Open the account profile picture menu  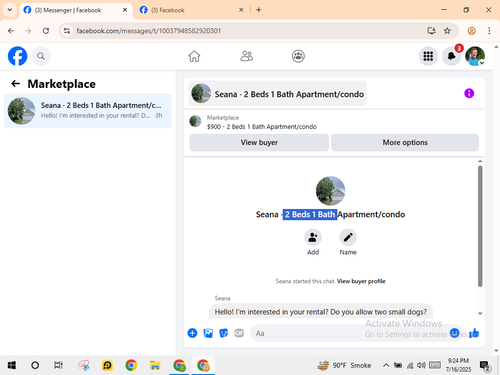(x=475, y=56)
